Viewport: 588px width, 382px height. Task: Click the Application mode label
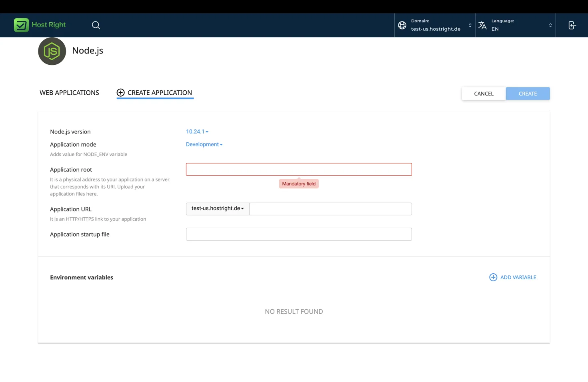pyautogui.click(x=73, y=145)
